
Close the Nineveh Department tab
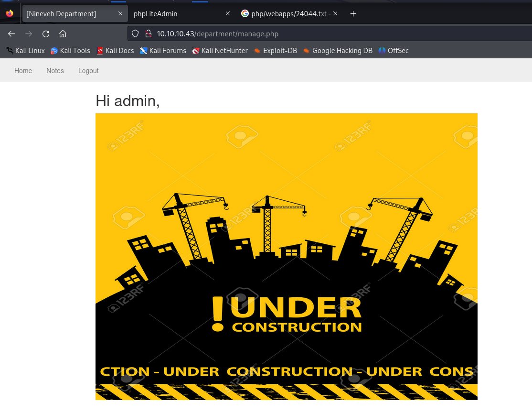click(120, 14)
